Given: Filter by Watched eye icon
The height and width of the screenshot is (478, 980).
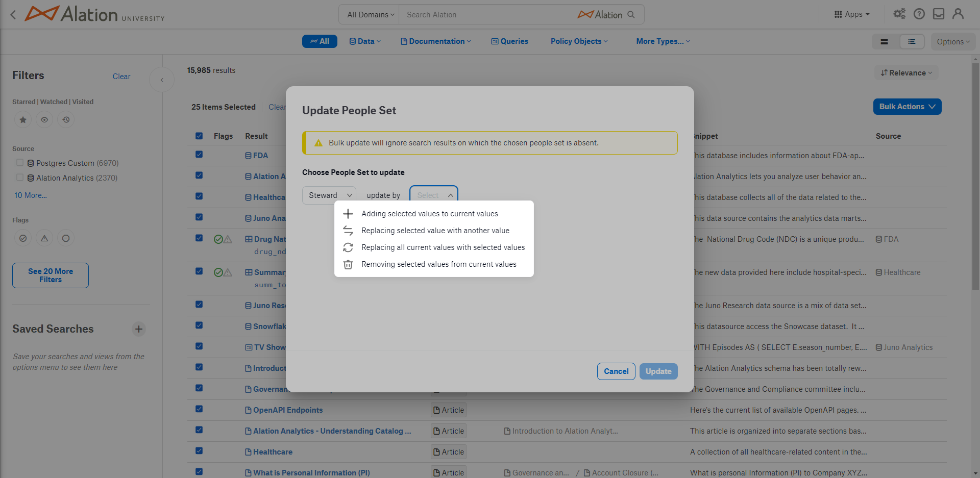Looking at the screenshot, I should click(x=44, y=120).
